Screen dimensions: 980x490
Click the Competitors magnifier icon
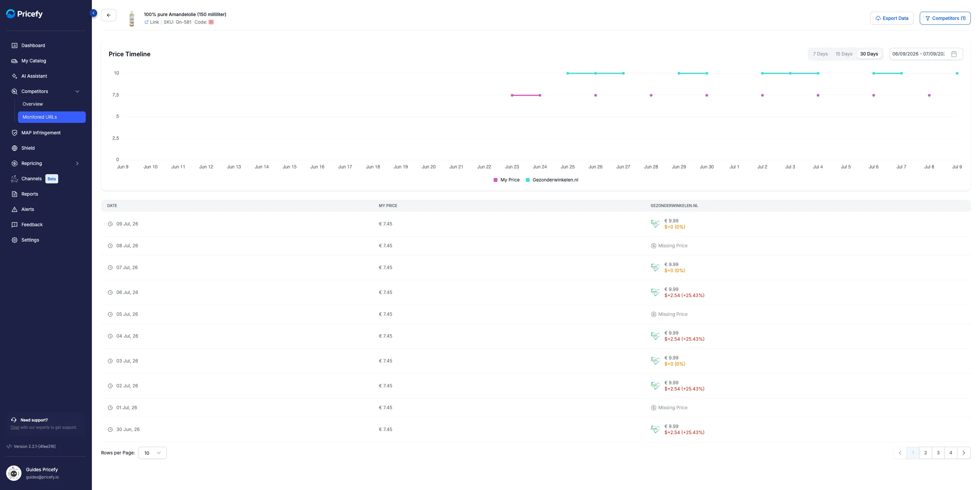pos(15,91)
